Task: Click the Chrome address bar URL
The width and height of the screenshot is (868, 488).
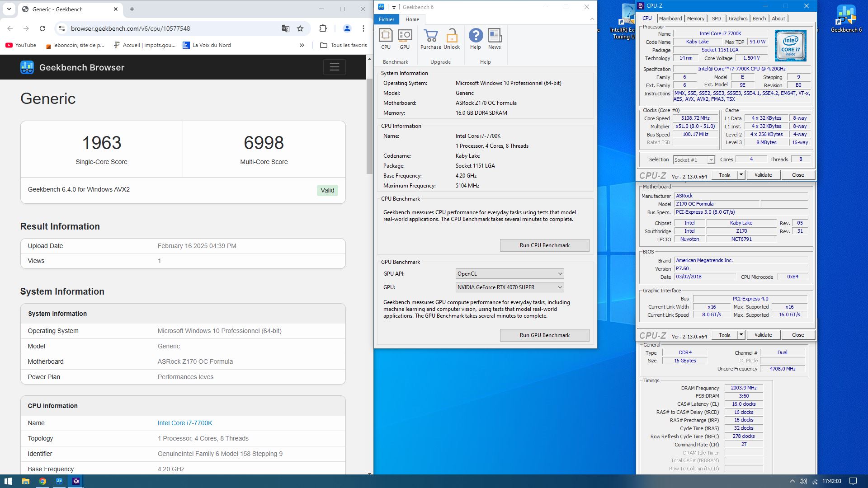Action: (x=130, y=28)
